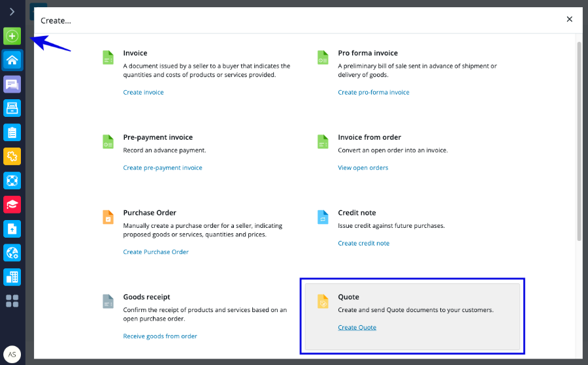
Task: Open the AS user profile avatar
Action: coord(12,355)
